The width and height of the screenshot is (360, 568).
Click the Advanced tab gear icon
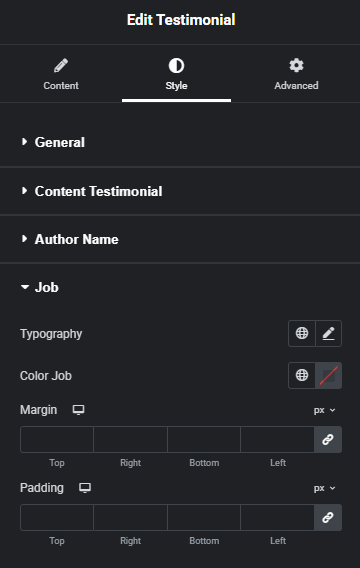(x=296, y=66)
